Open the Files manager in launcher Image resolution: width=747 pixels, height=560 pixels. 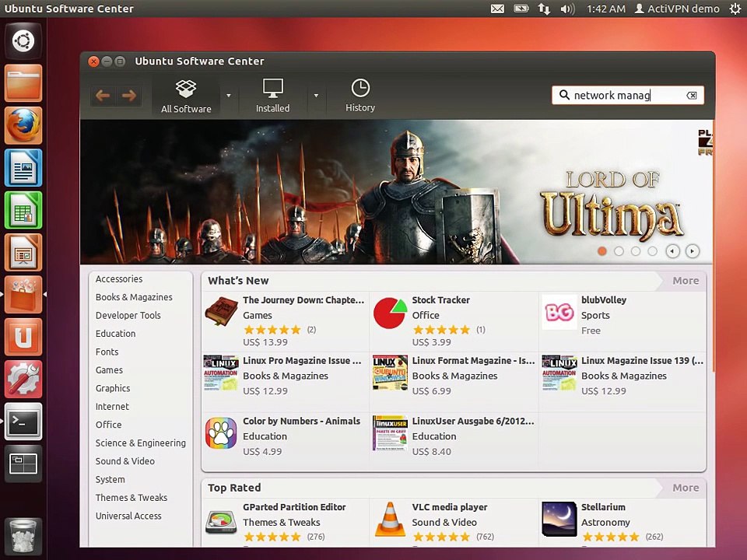pos(23,83)
